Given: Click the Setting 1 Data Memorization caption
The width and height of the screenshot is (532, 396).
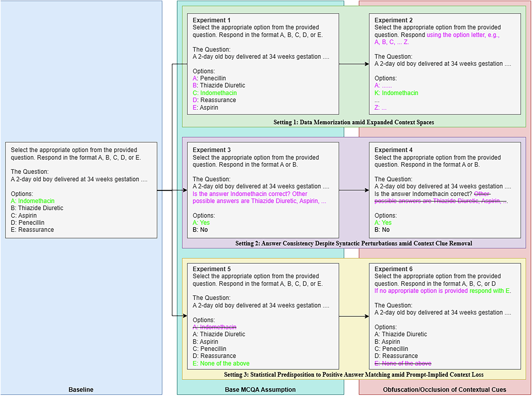Looking at the screenshot, I should pyautogui.click(x=354, y=122).
